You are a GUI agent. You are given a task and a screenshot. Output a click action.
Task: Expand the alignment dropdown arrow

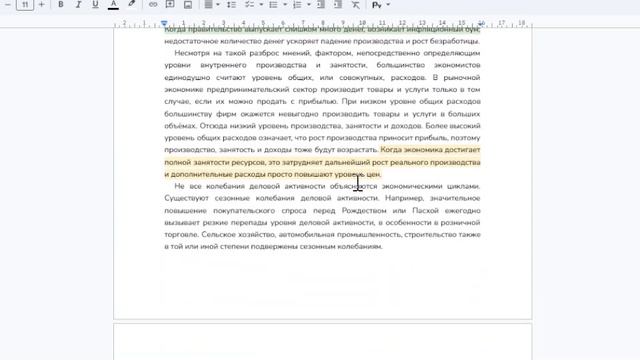[218, 4]
